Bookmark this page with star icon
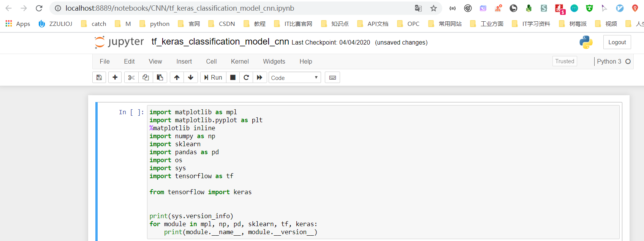644x241 pixels. tap(434, 8)
